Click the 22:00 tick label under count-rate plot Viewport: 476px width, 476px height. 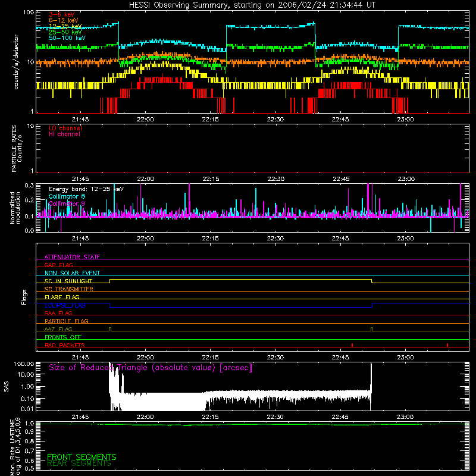point(145,120)
